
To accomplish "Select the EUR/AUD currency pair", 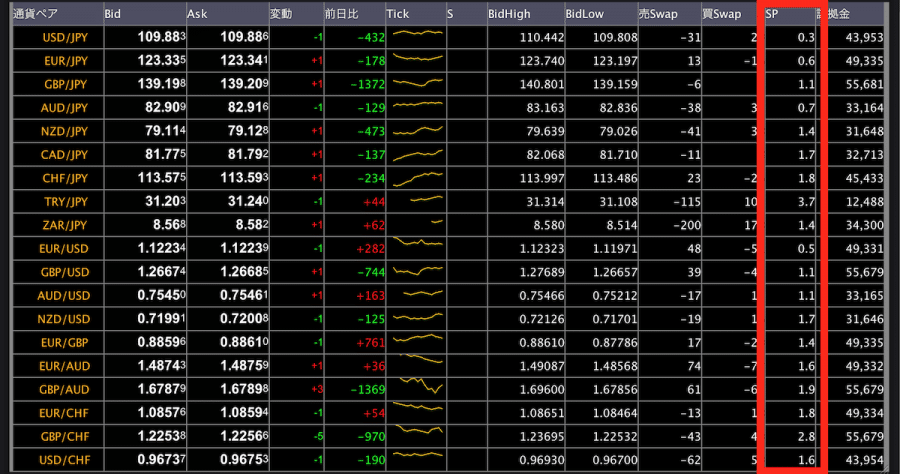I will [65, 366].
